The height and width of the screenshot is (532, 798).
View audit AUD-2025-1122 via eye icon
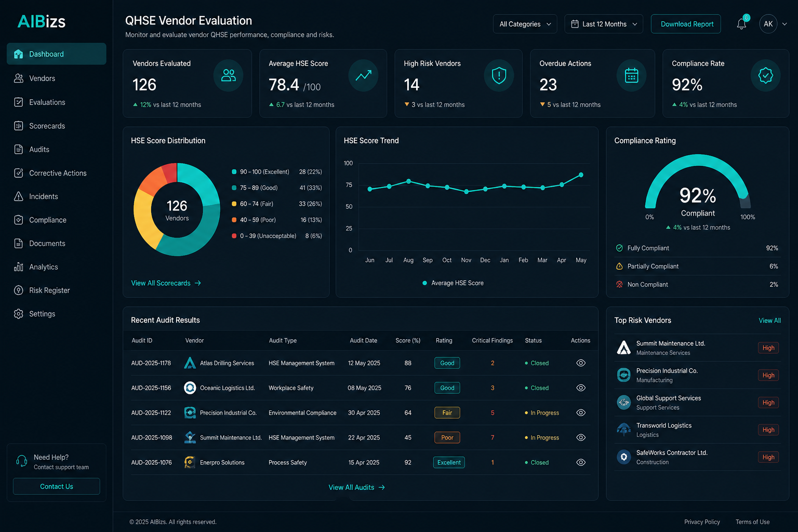(581, 413)
